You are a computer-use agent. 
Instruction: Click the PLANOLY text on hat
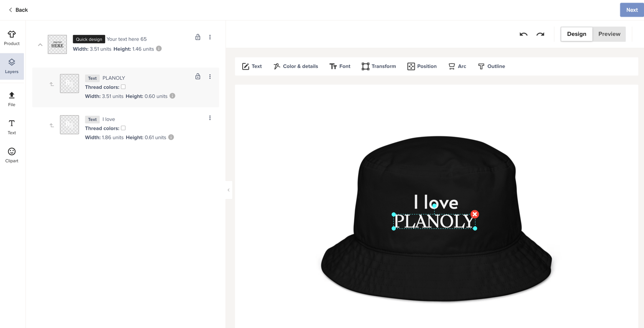click(x=434, y=222)
